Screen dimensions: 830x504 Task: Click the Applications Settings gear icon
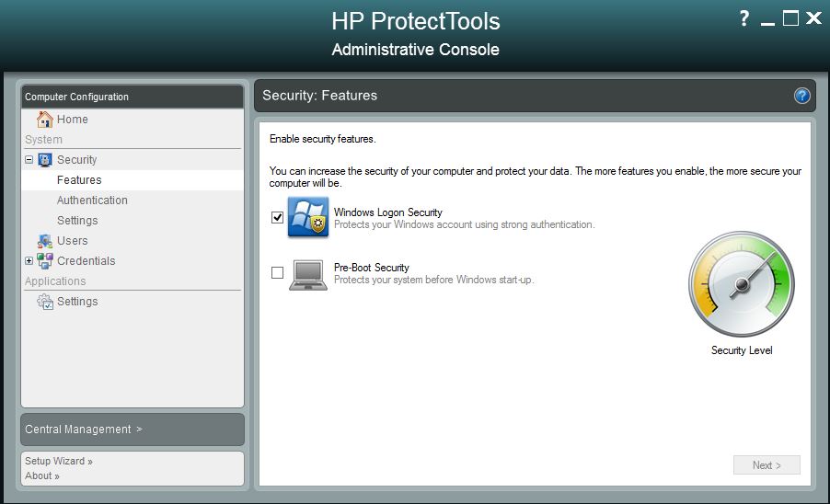[x=45, y=302]
